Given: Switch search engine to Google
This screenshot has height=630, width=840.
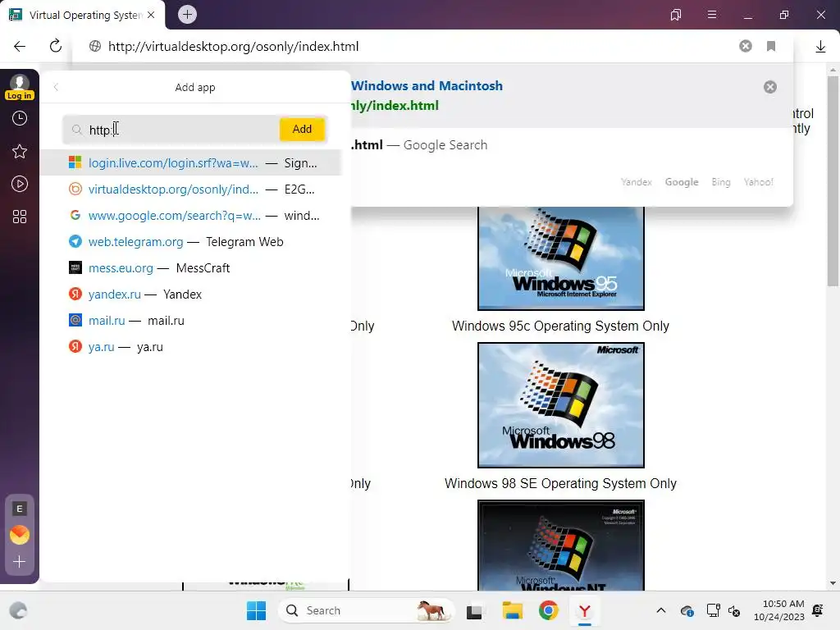Looking at the screenshot, I should (x=682, y=182).
